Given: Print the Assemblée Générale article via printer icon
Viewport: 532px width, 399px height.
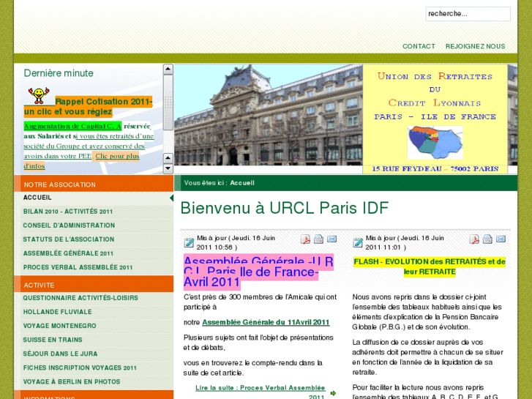Looking at the screenshot, I should coord(318,239).
